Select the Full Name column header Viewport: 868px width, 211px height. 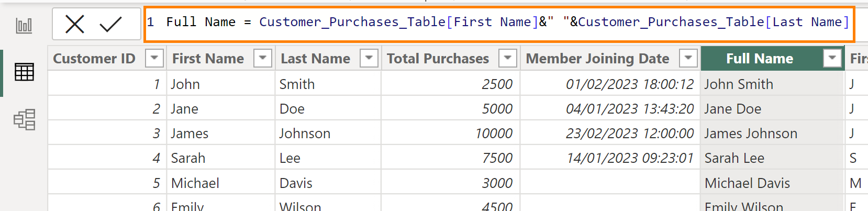tap(759, 59)
